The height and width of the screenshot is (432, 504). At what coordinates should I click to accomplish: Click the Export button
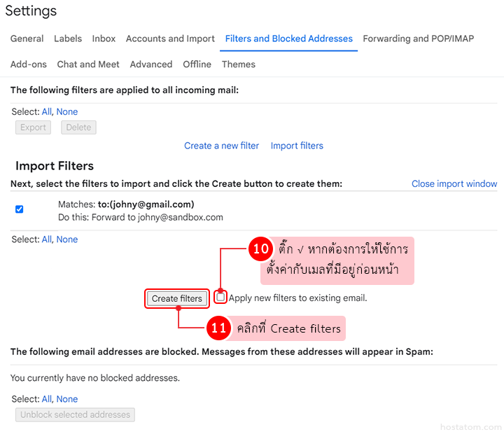point(33,127)
